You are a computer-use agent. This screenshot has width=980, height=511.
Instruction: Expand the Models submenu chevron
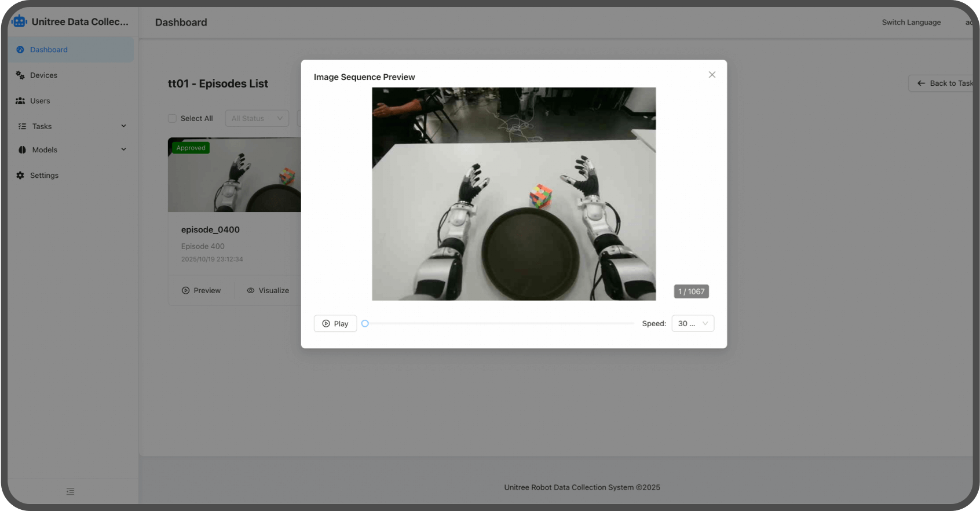pyautogui.click(x=123, y=149)
